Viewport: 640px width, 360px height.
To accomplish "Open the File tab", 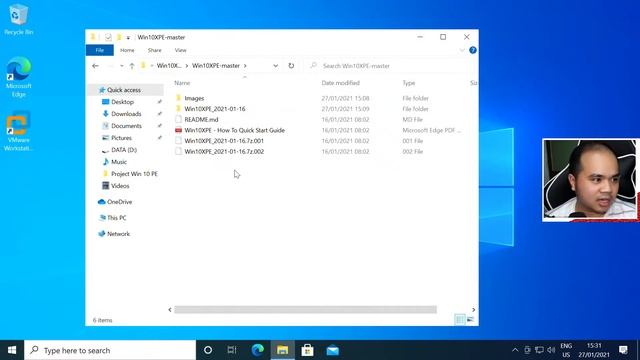I will [x=100, y=50].
